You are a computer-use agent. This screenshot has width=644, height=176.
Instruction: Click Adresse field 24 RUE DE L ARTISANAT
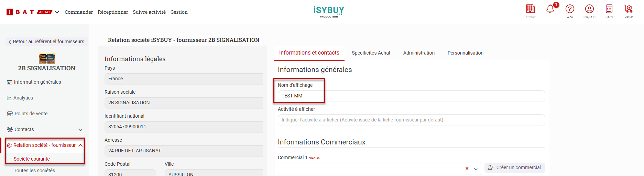point(184,151)
